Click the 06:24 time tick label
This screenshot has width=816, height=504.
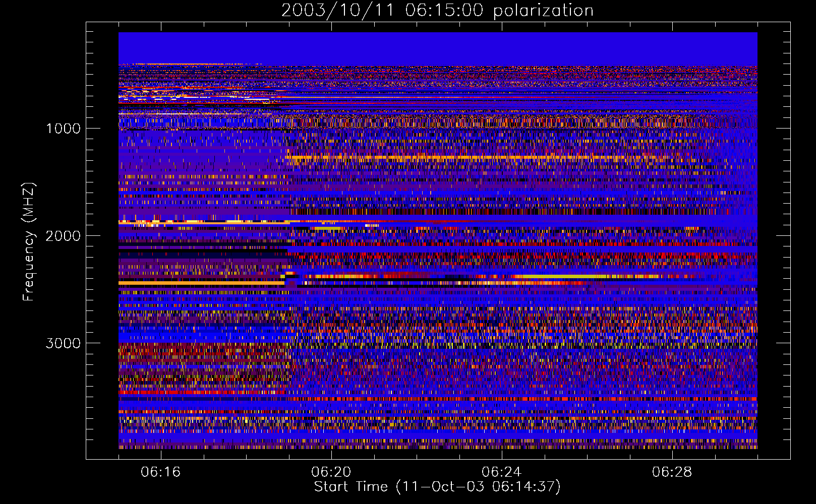point(502,472)
